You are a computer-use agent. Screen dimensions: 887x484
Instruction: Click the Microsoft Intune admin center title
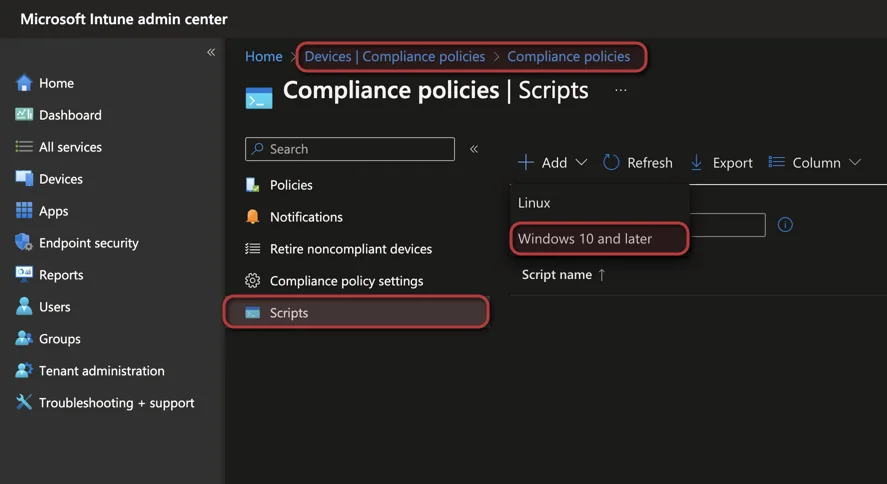(124, 19)
